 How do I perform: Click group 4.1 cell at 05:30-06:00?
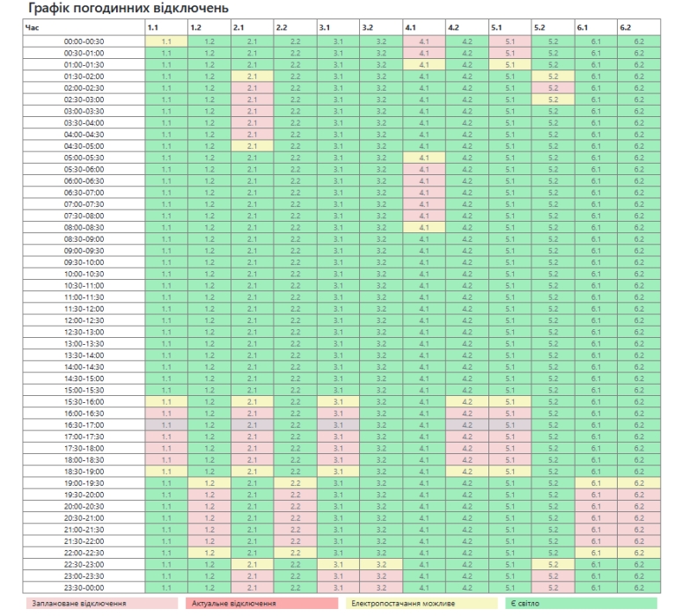click(424, 169)
